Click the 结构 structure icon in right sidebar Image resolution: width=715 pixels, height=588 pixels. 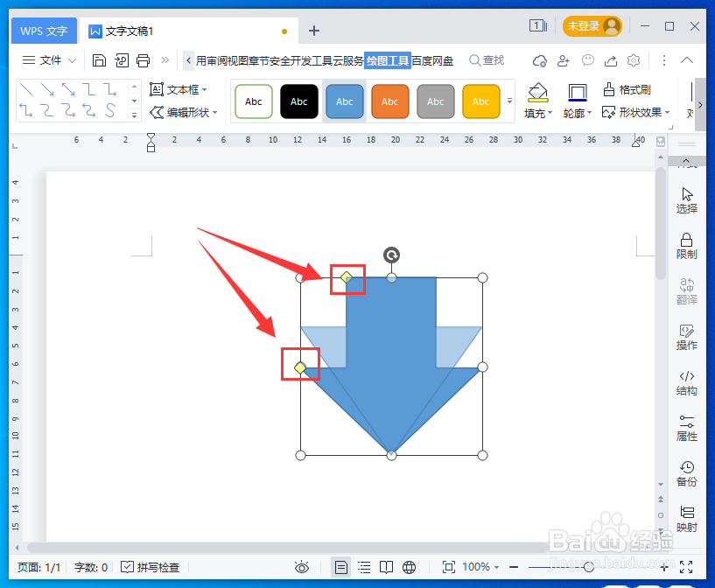(686, 381)
